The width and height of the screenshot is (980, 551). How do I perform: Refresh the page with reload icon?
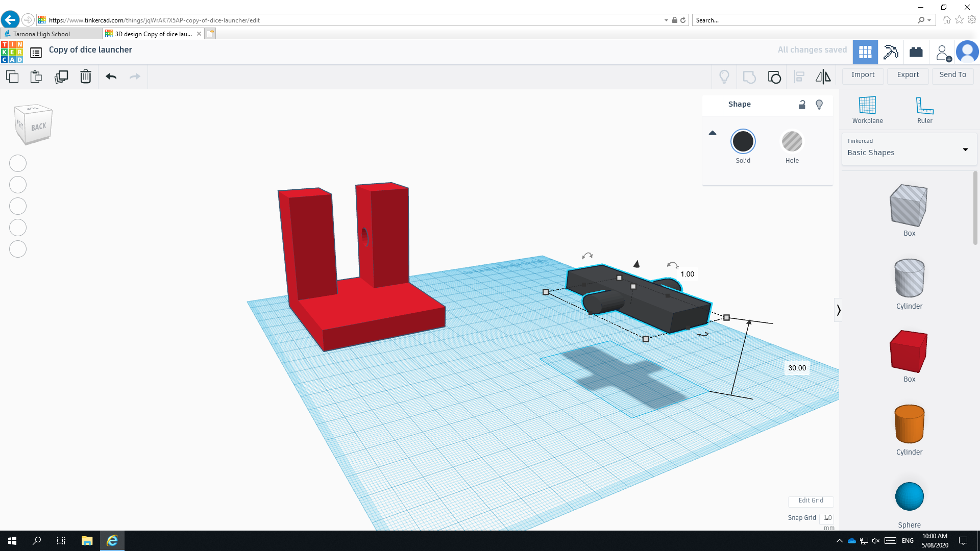click(x=683, y=20)
